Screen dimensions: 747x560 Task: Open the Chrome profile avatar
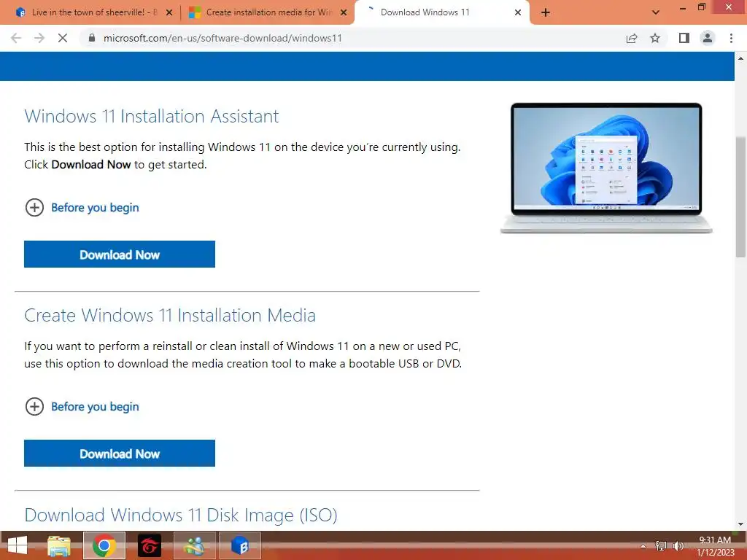708,38
